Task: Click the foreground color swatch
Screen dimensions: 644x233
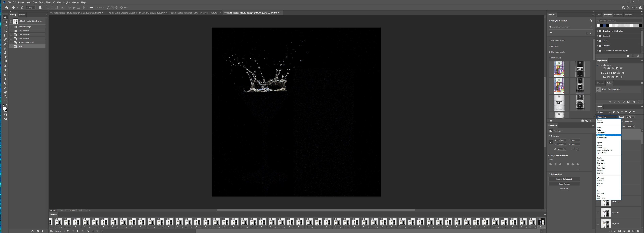Action: click(4, 108)
